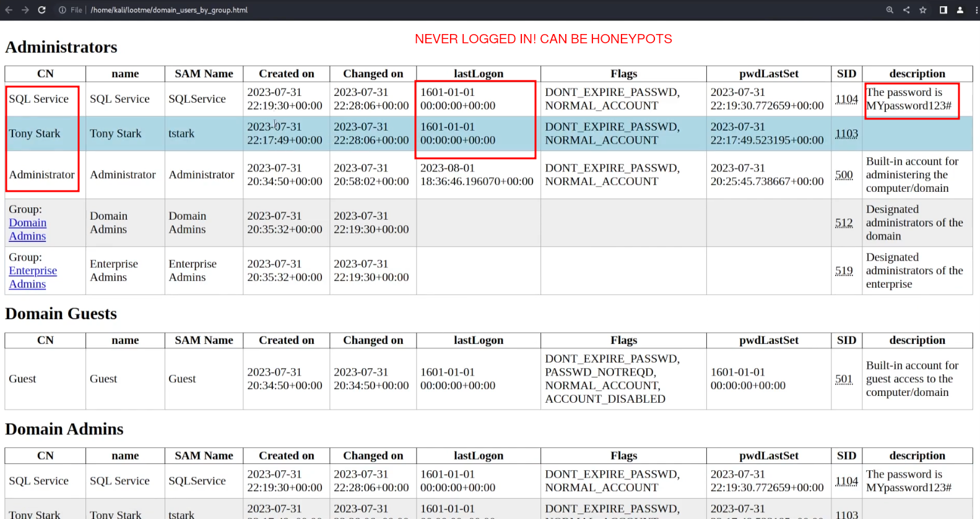View site information for the file
This screenshot has width=980, height=519.
63,10
